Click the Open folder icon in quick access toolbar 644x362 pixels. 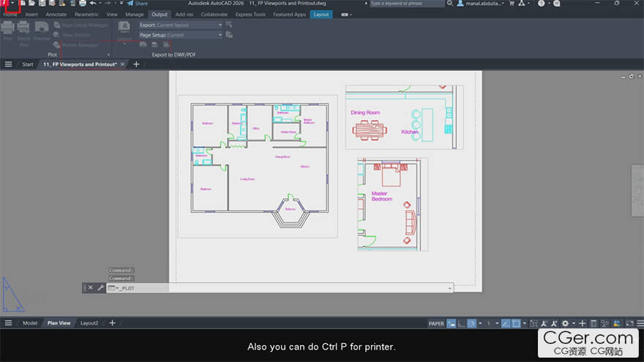tap(31, 3)
